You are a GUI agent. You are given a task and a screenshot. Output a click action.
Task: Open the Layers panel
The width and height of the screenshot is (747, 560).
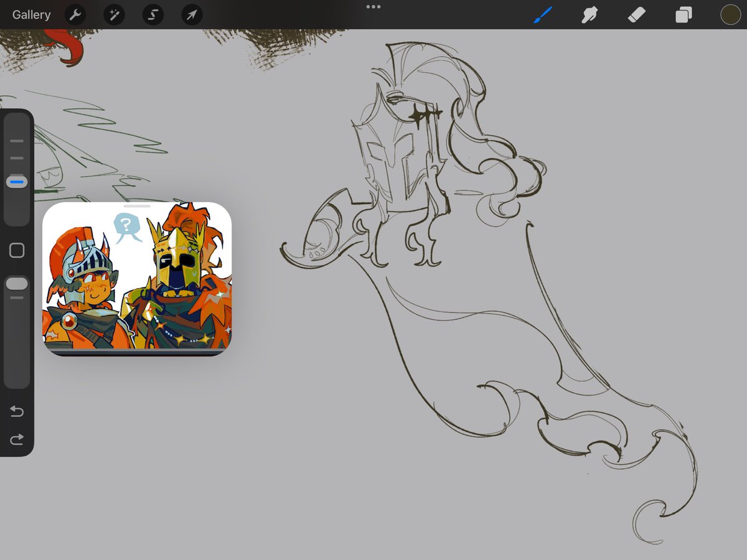point(683,14)
